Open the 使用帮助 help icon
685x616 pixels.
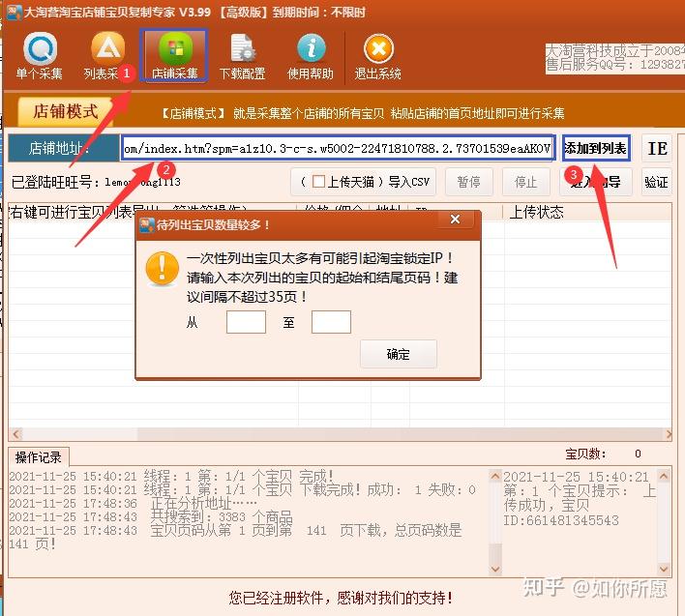coord(310,56)
